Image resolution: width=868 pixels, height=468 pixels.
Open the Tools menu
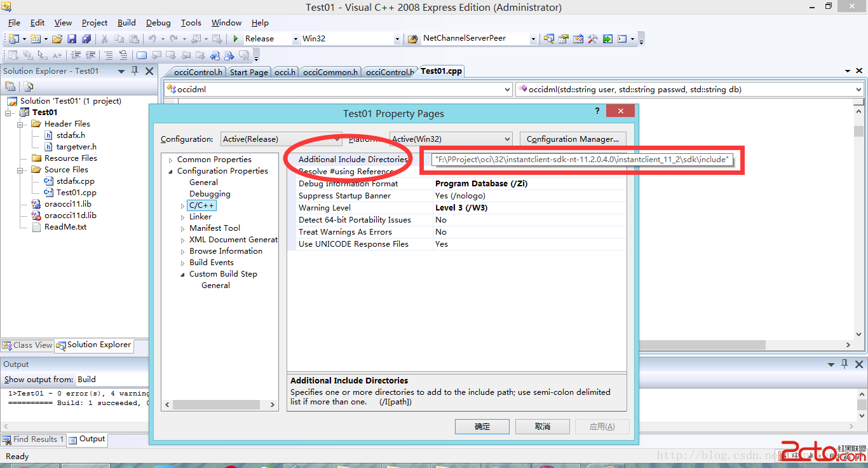tap(191, 22)
